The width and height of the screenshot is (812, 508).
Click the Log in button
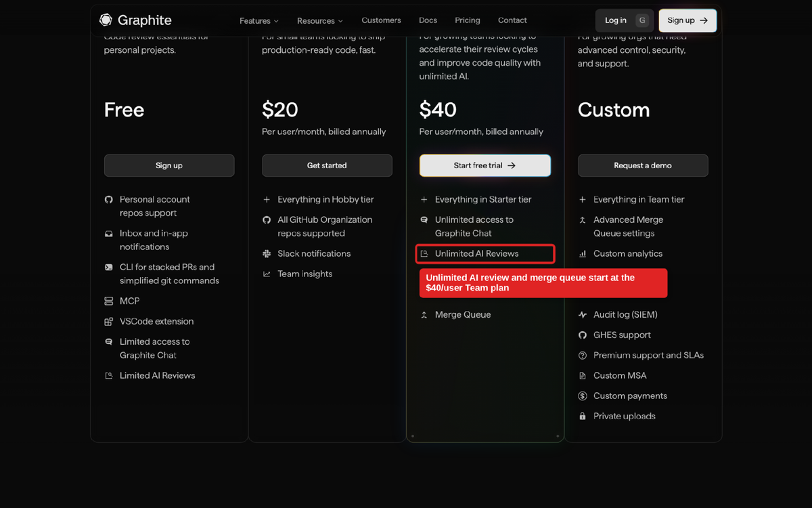[x=625, y=20]
